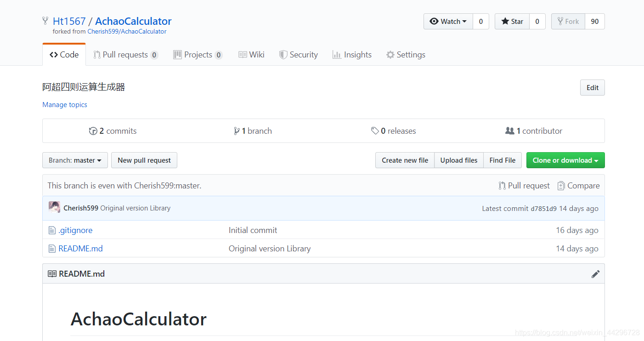Click the Pull request link in branch bar

[524, 186]
